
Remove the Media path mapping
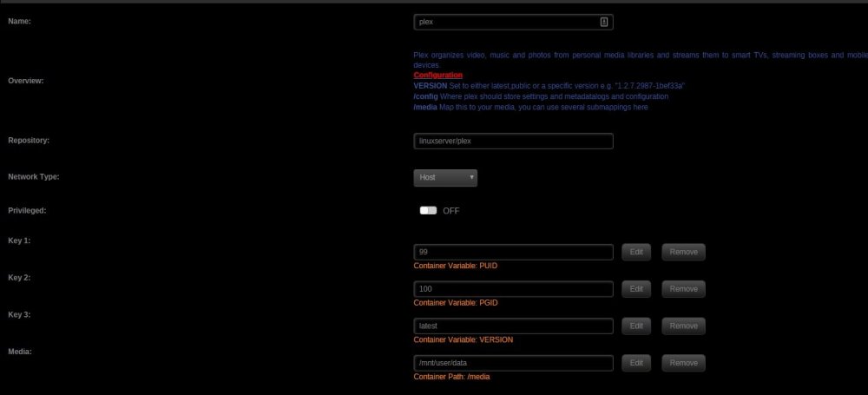click(684, 363)
